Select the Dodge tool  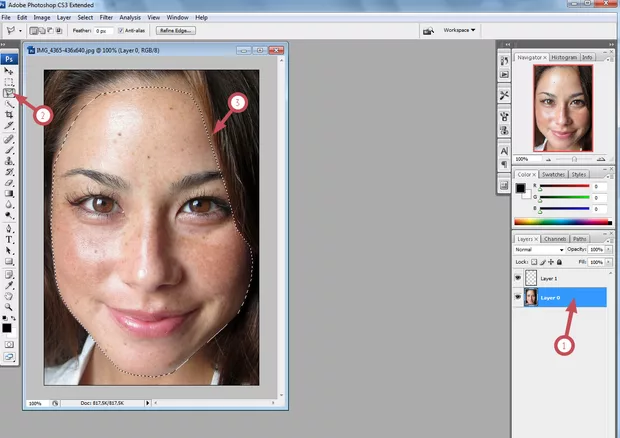(x=9, y=215)
